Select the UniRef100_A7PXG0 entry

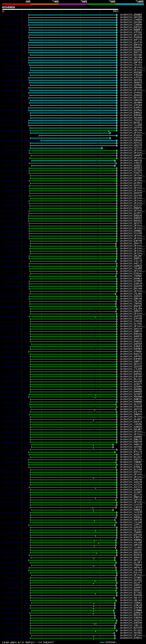pyautogui.click(x=131, y=77)
